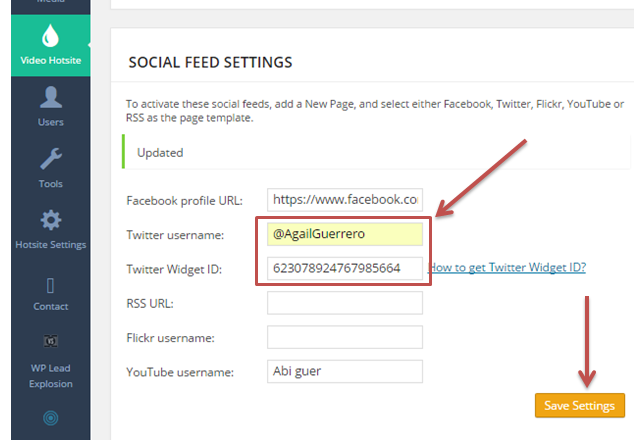Click the WP Lead Explosion icon
The image size is (634, 440).
coord(50,342)
